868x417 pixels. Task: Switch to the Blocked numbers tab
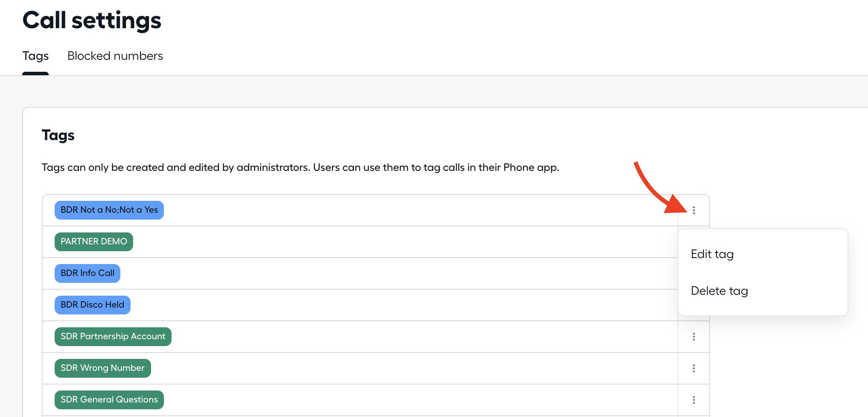click(x=115, y=56)
